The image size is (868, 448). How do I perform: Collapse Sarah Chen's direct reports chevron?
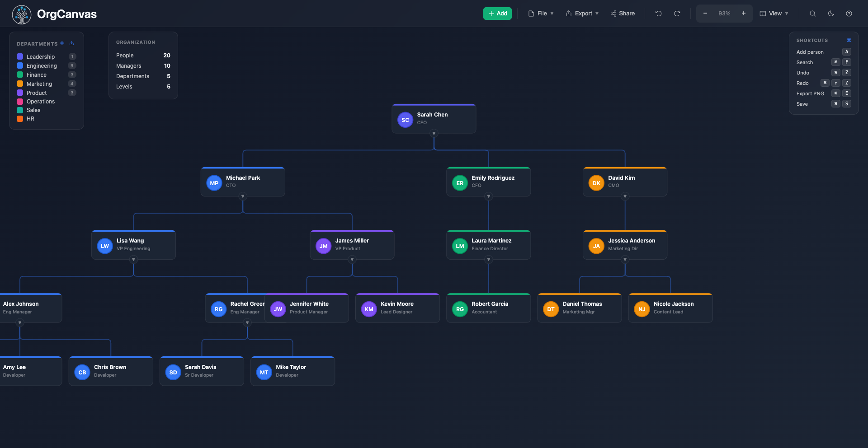pos(434,133)
